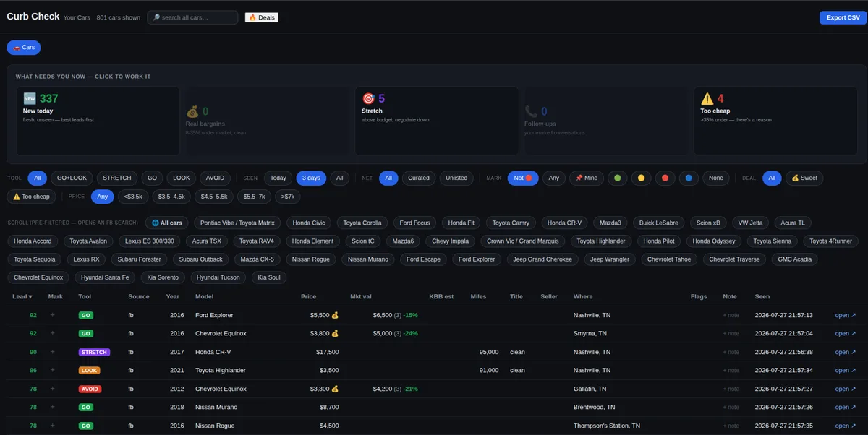This screenshot has height=435, width=868.
Task: Select the car Cars tab
Action: click(24, 47)
